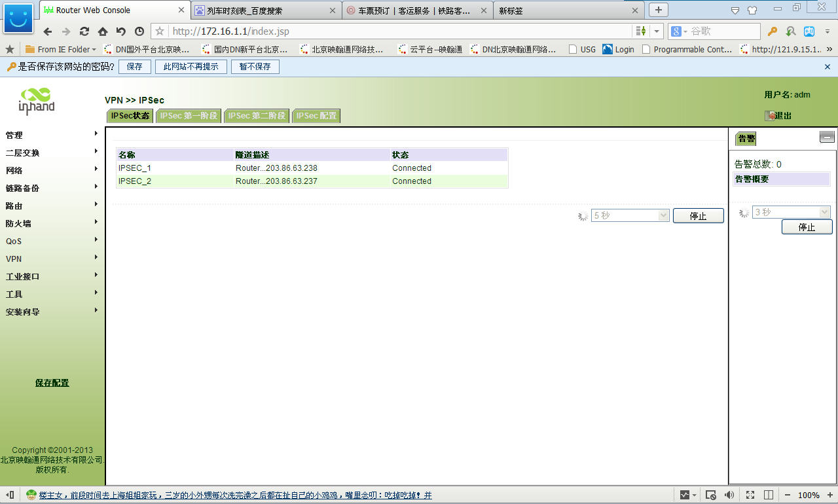Screen dimensions: 838x504
Task: Click 保存 to save the password
Action: coord(134,67)
